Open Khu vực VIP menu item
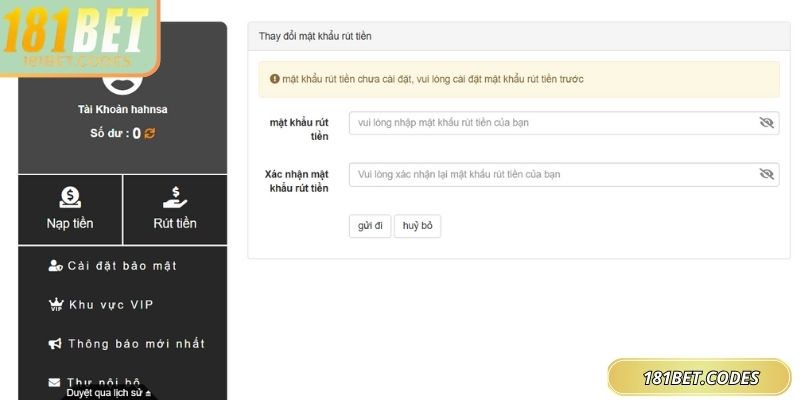800x400 pixels. point(101,305)
